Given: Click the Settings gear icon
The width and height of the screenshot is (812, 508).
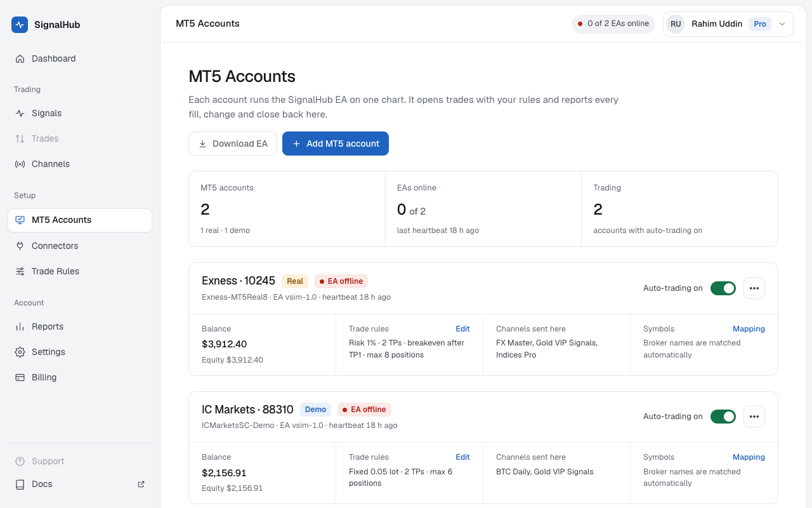Looking at the screenshot, I should [20, 352].
